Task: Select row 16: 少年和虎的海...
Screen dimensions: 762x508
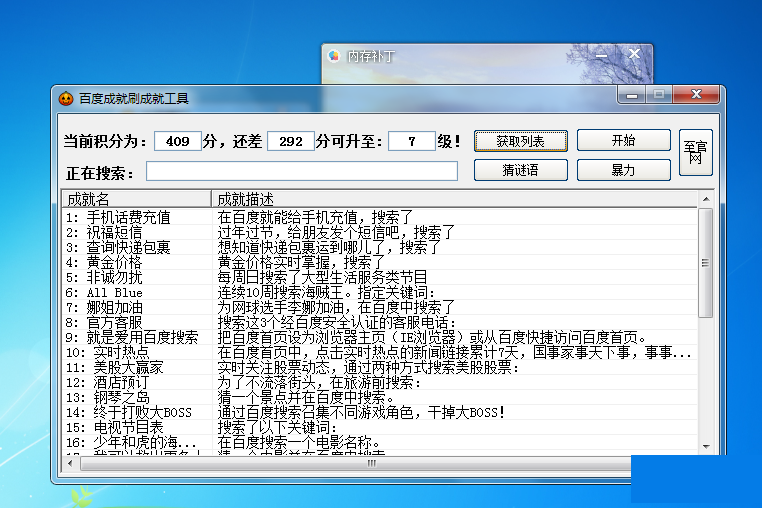Action: pyautogui.click(x=380, y=443)
